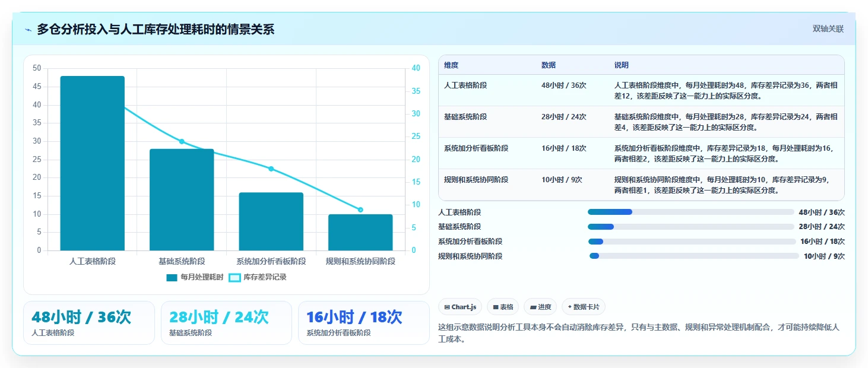Select the 表格 tag pill
Viewport: 868px width, 368px height.
(x=503, y=307)
